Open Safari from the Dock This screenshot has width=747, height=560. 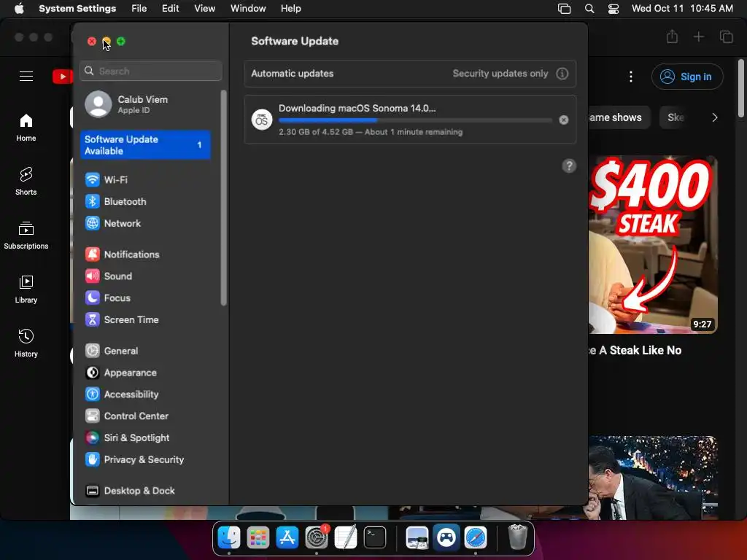click(476, 537)
